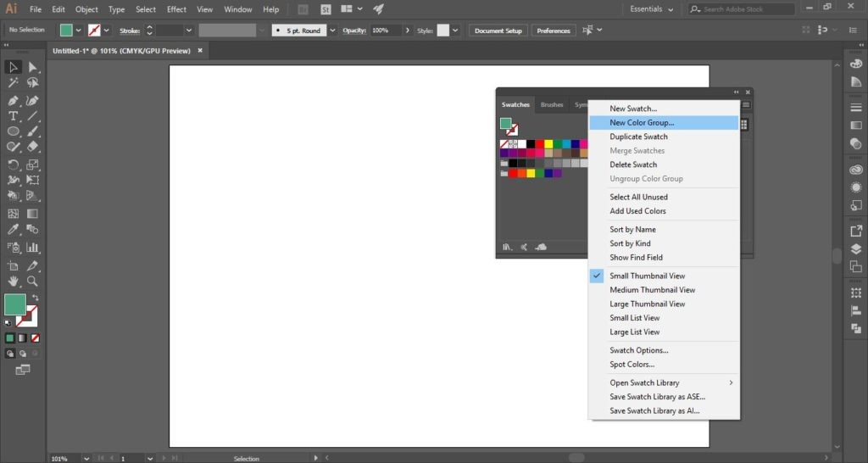Select the Zoom magnifier tool
The width and height of the screenshot is (868, 463).
click(33, 282)
